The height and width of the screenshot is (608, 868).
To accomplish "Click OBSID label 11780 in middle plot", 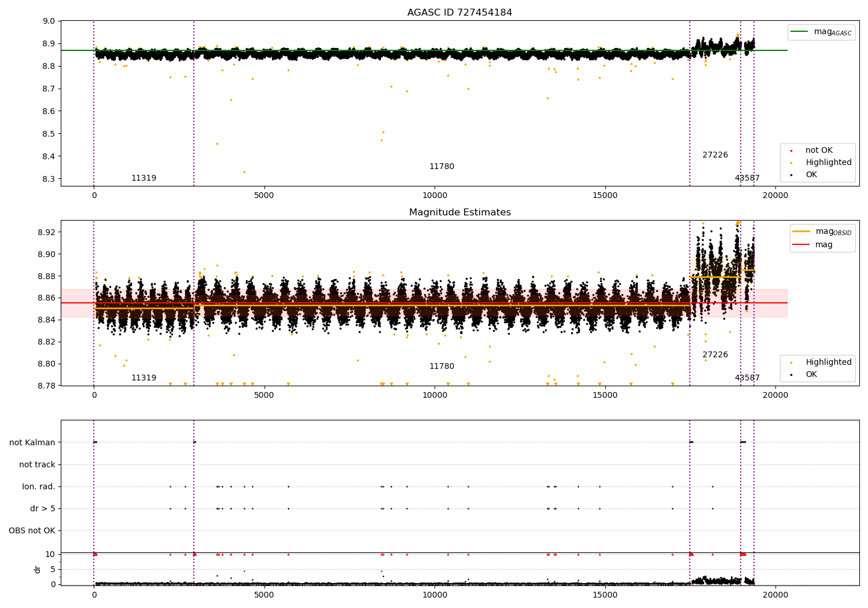I will 442,367.
